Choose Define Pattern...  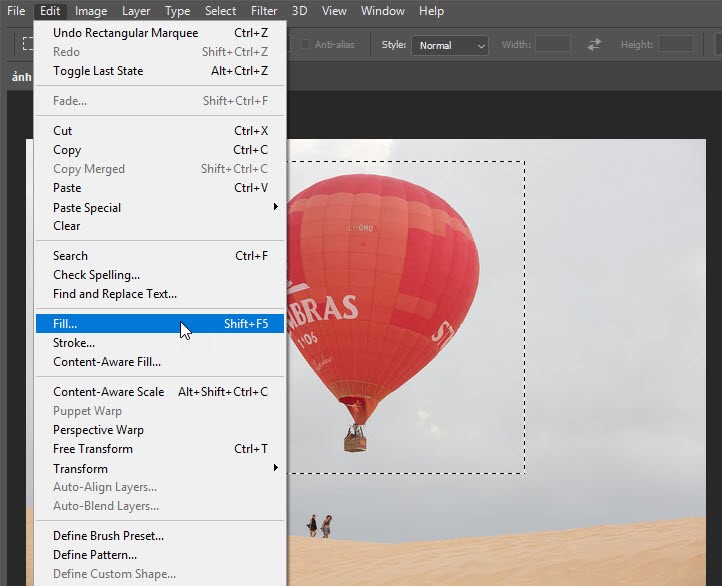(x=160, y=555)
